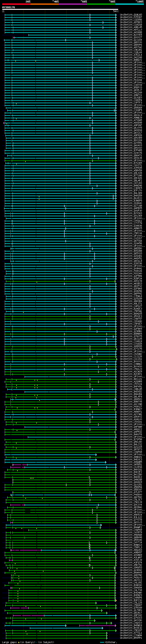Select the UniRef100_O42248 label
The image size is (146, 644).
[131, 57]
